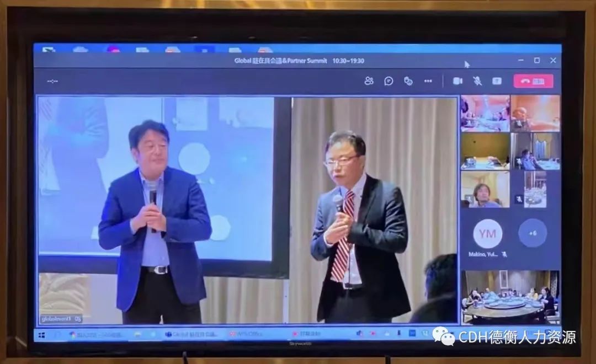This screenshot has height=364, width=596.
Task: Open the participants list icon
Action: point(369,81)
